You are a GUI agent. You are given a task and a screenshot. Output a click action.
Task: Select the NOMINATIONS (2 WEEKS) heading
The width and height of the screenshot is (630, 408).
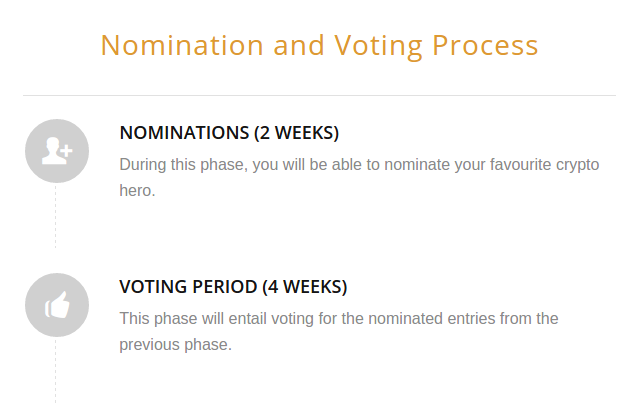tap(229, 133)
